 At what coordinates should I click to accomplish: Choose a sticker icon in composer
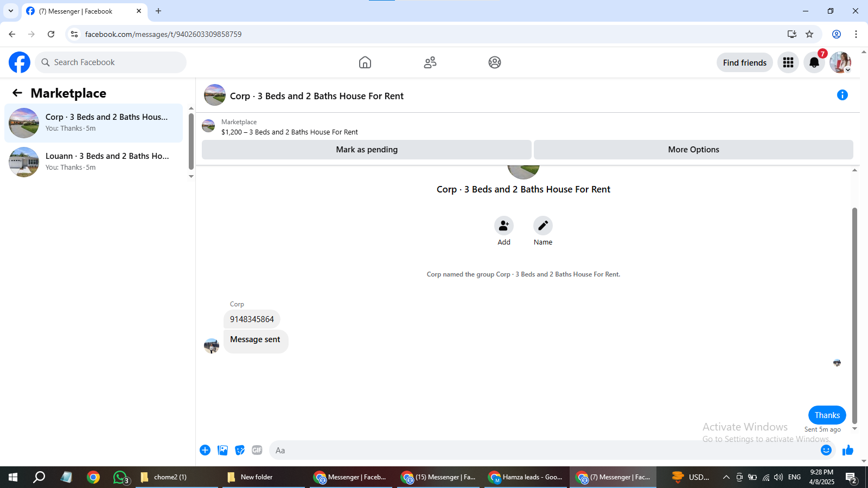240,450
